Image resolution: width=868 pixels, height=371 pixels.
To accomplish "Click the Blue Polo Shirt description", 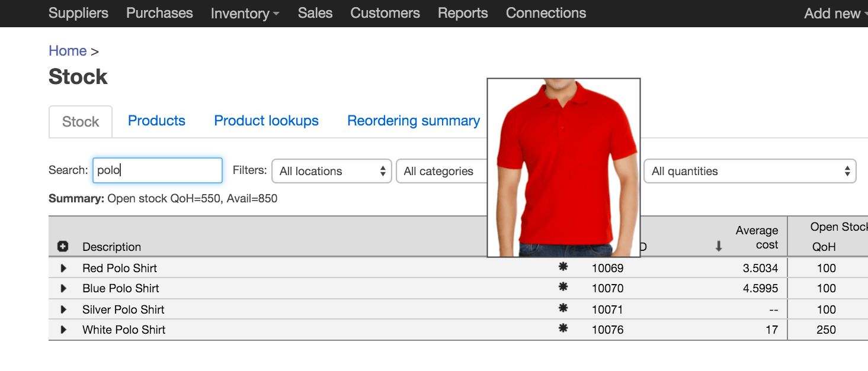I will pos(121,288).
